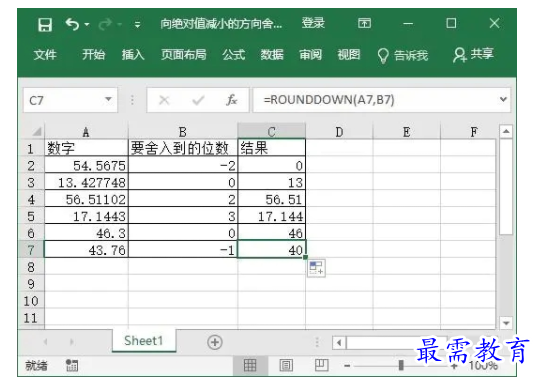The image size is (538, 382).
Task: Click the Undo arrow icon
Action: click(72, 24)
